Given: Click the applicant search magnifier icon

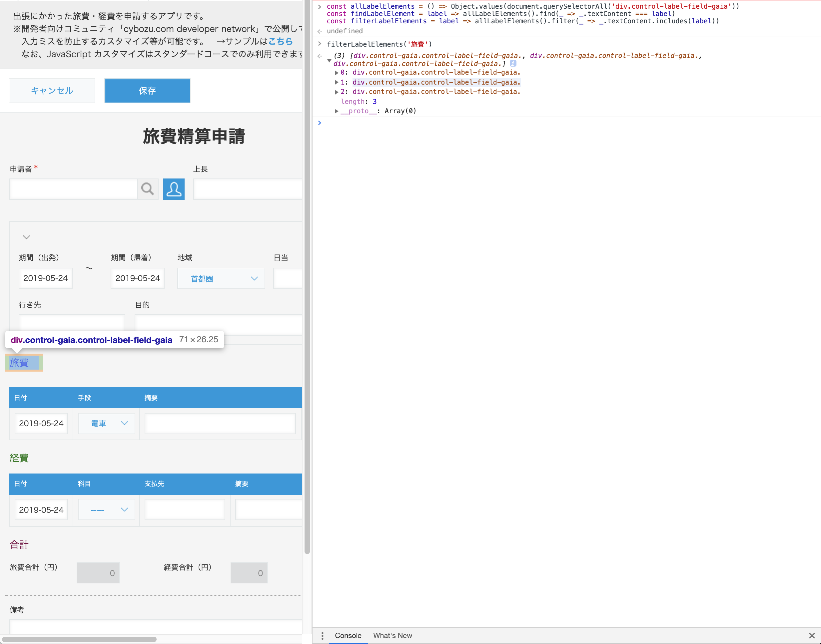Looking at the screenshot, I should (x=147, y=189).
